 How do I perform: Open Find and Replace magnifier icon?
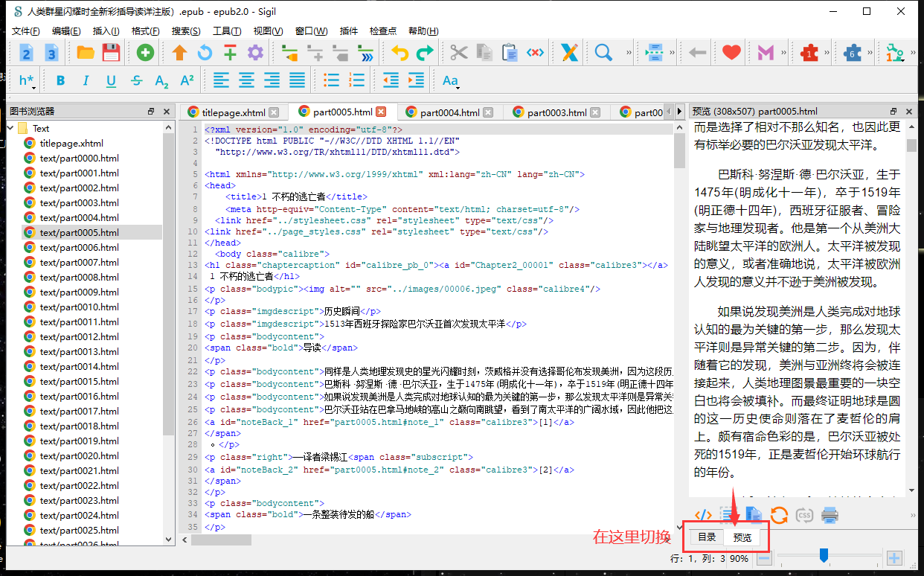click(603, 53)
